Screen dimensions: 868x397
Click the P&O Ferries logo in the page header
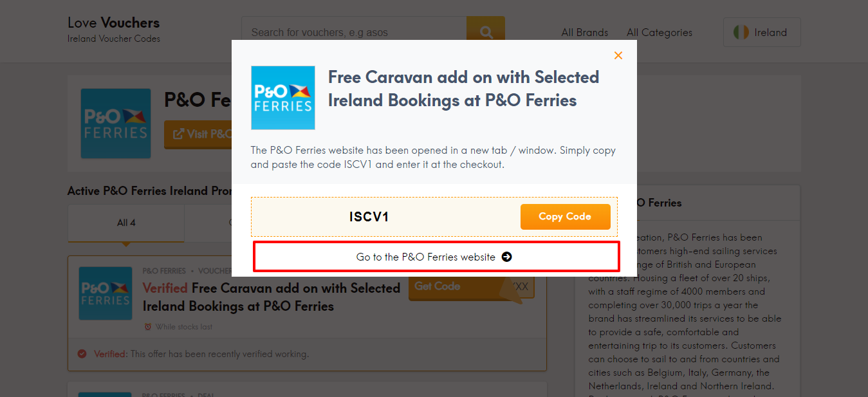pos(116,124)
